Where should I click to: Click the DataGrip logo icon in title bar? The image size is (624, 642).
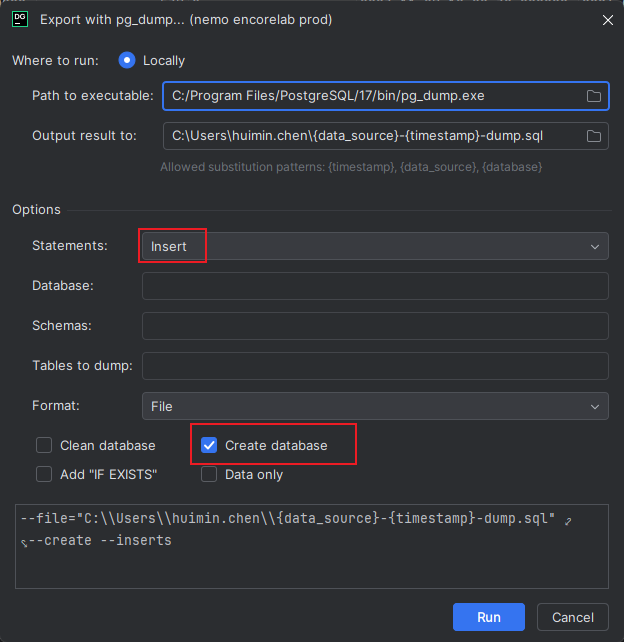tap(20, 19)
